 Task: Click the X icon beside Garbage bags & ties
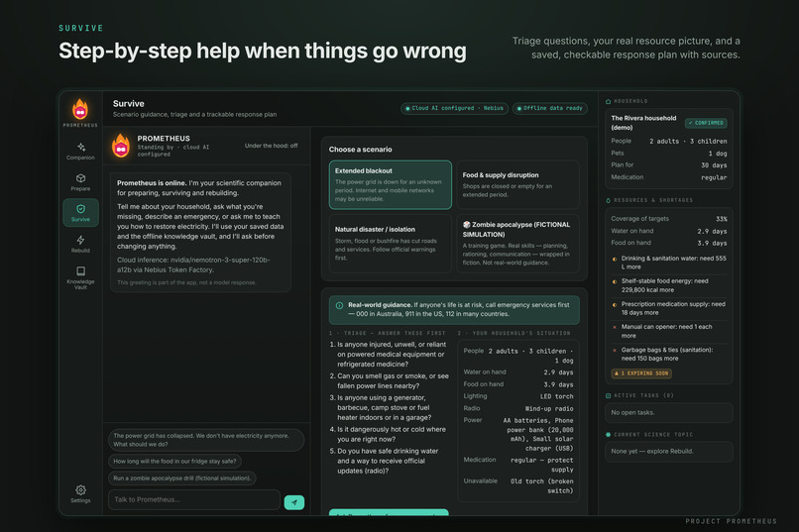click(615, 351)
